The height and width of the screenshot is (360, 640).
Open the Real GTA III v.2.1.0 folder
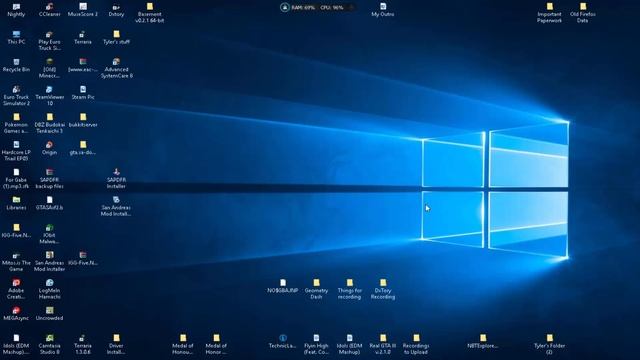(383, 344)
